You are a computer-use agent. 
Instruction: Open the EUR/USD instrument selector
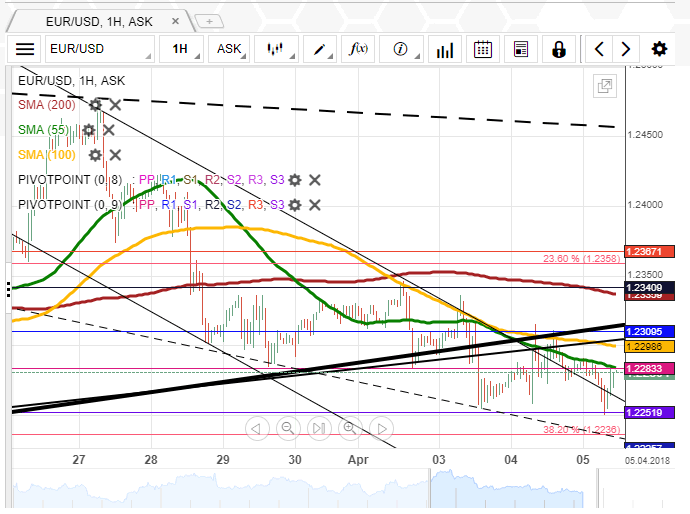100,49
